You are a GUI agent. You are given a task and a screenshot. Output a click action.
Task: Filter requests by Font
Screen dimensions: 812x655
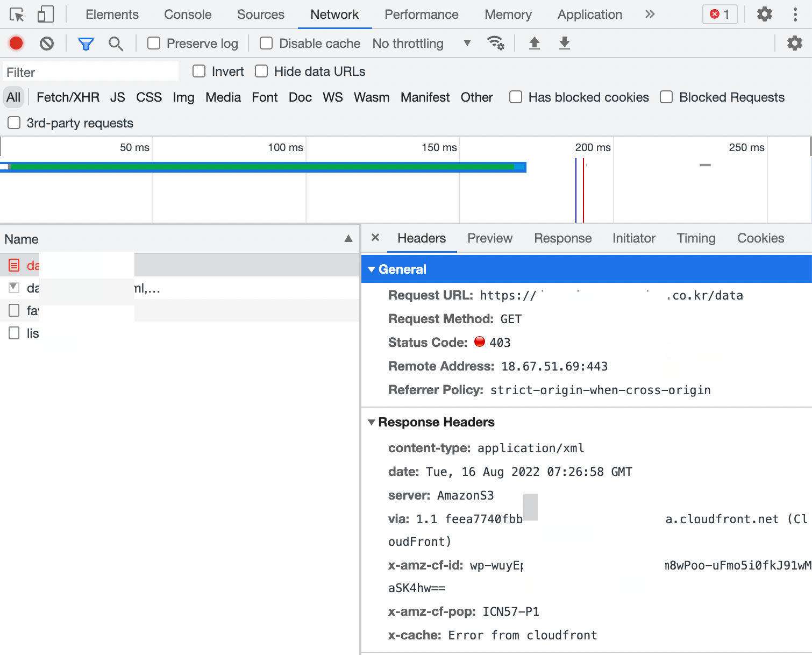click(x=265, y=97)
